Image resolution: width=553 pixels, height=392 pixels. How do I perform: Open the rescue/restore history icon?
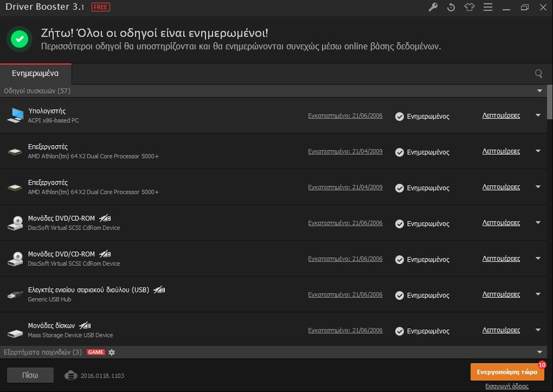pyautogui.click(x=451, y=7)
